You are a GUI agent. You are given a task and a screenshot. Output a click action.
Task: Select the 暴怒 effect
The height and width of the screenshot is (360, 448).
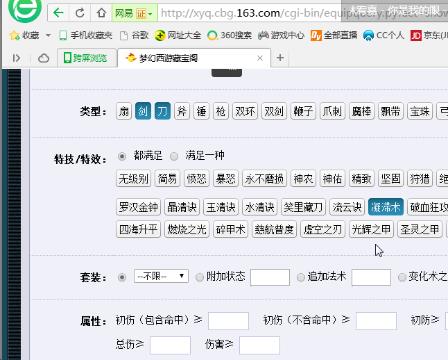click(226, 179)
